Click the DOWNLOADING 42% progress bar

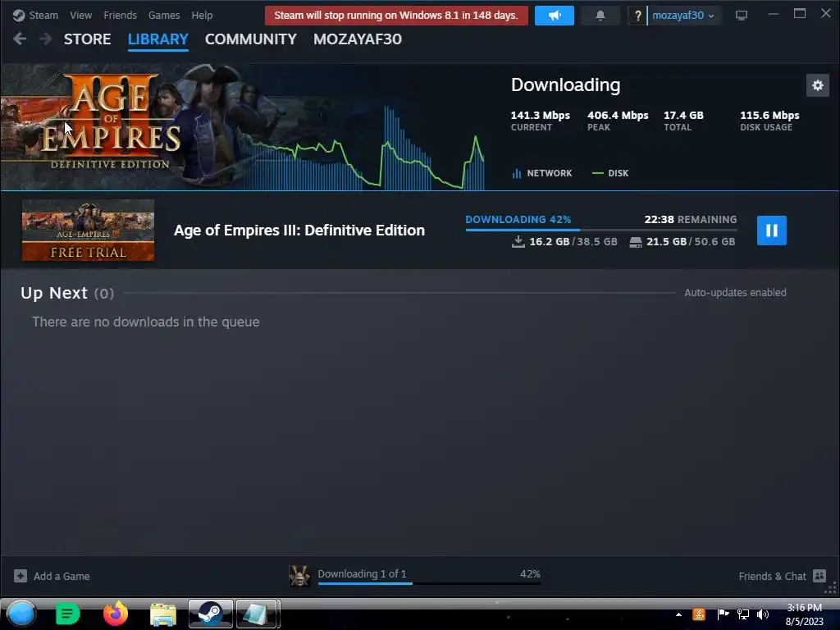click(x=601, y=230)
